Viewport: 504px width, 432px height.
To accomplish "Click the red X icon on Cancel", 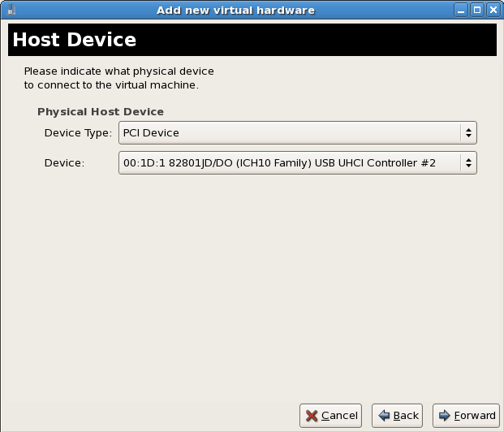I will (x=312, y=416).
